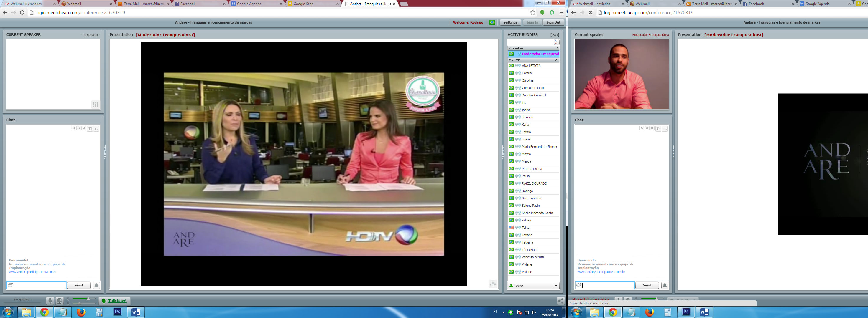Collapse the Guests group

510,60
